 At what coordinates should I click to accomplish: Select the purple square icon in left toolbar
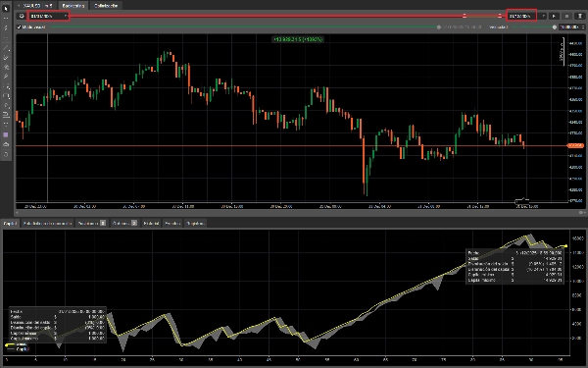tap(6, 134)
